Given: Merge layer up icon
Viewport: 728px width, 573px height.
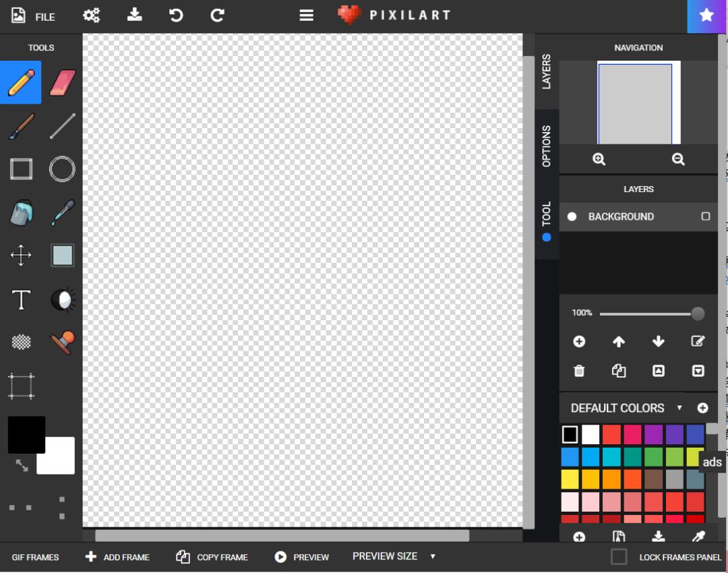Looking at the screenshot, I should (659, 371).
